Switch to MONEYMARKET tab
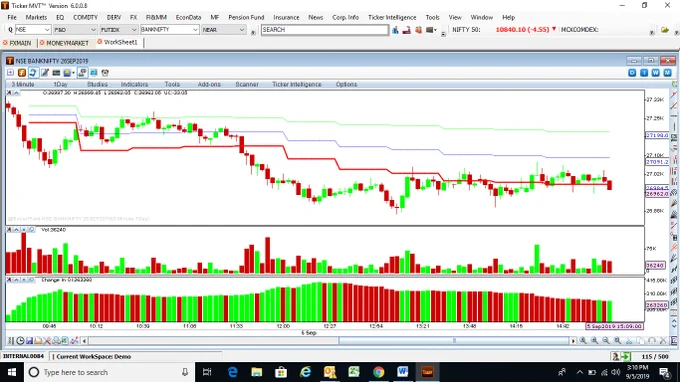The image size is (680, 382). pyautogui.click(x=64, y=43)
